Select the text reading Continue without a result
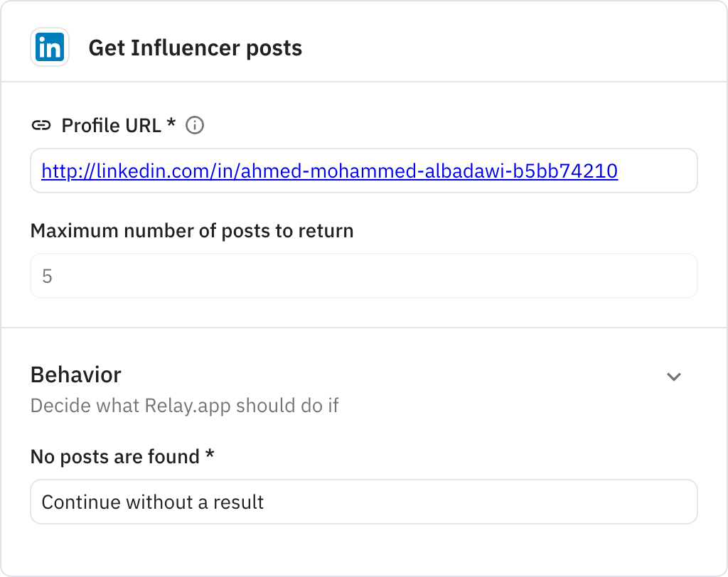The height and width of the screenshot is (577, 728). 152,502
